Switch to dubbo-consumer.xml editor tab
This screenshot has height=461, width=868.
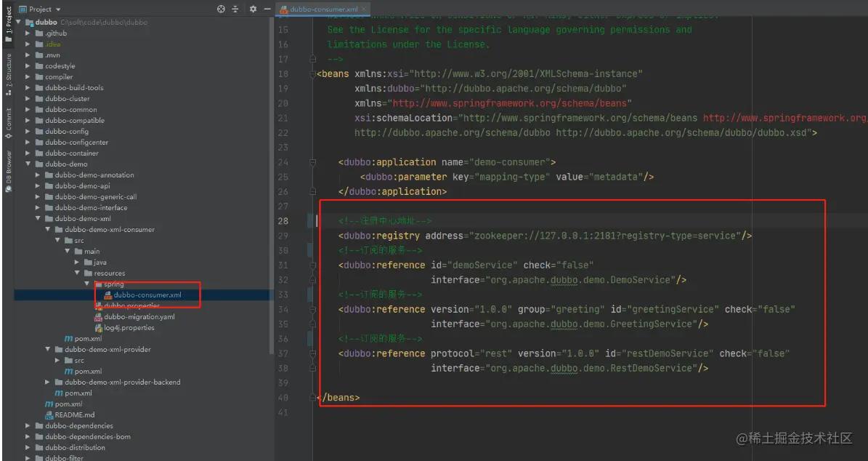[x=324, y=9]
